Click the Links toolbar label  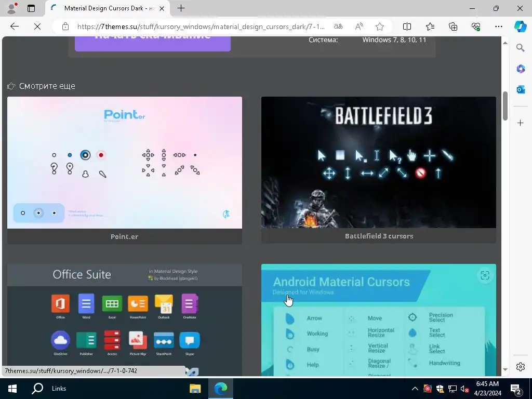coord(59,389)
